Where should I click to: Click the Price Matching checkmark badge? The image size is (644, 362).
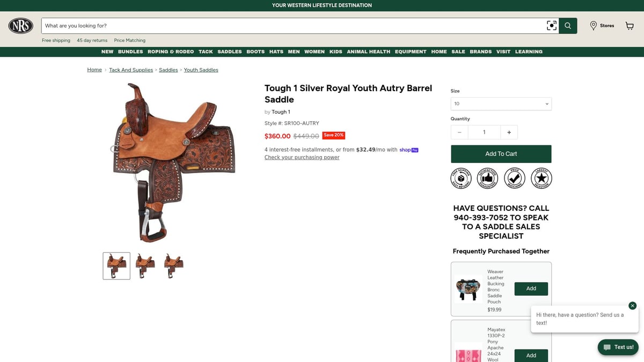[x=515, y=178]
